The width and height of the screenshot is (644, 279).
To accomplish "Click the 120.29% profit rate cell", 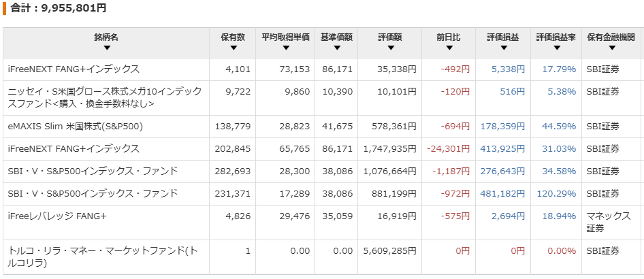I will click(x=556, y=194).
